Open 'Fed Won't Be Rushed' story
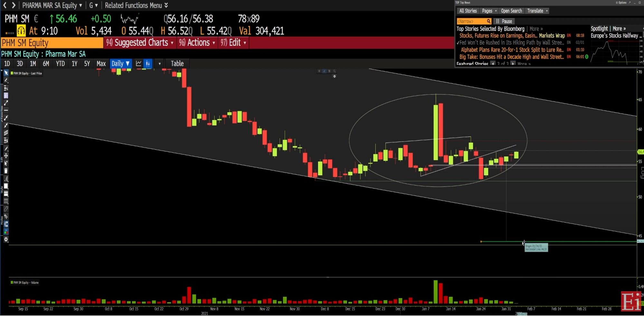644x316 pixels. click(x=512, y=43)
